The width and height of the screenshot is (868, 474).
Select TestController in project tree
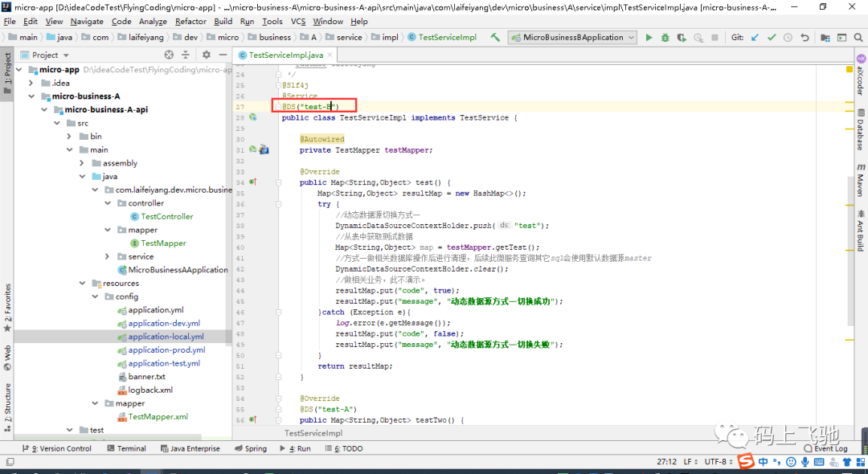(x=166, y=216)
